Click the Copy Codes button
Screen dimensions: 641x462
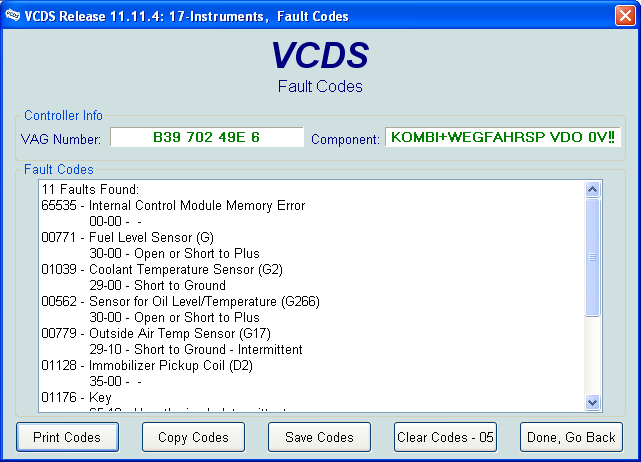(x=193, y=437)
